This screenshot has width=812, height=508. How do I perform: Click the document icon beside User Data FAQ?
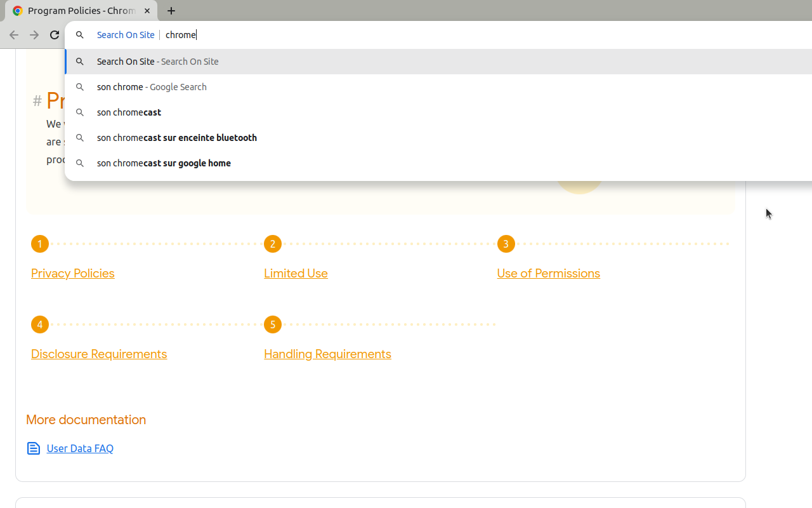(34, 448)
